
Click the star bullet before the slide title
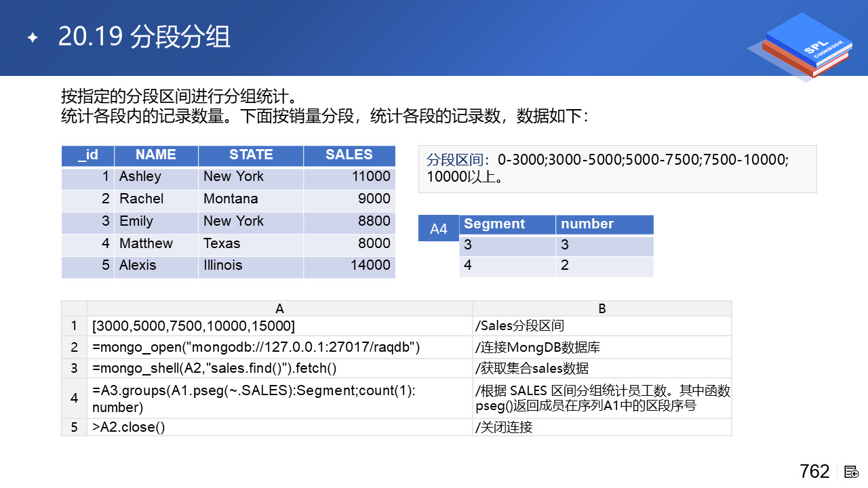33,38
